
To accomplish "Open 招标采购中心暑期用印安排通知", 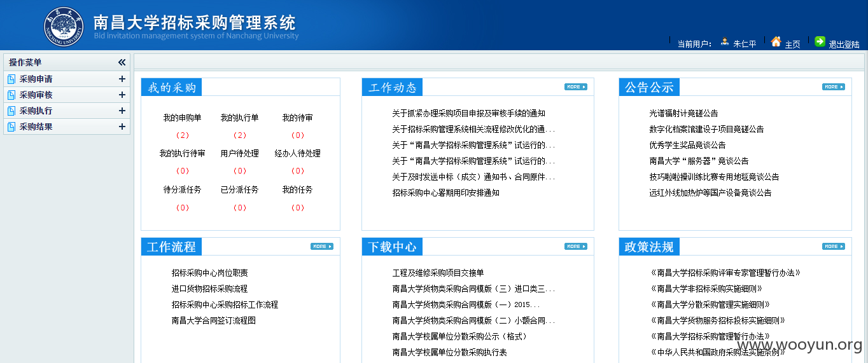I will click(x=445, y=193).
